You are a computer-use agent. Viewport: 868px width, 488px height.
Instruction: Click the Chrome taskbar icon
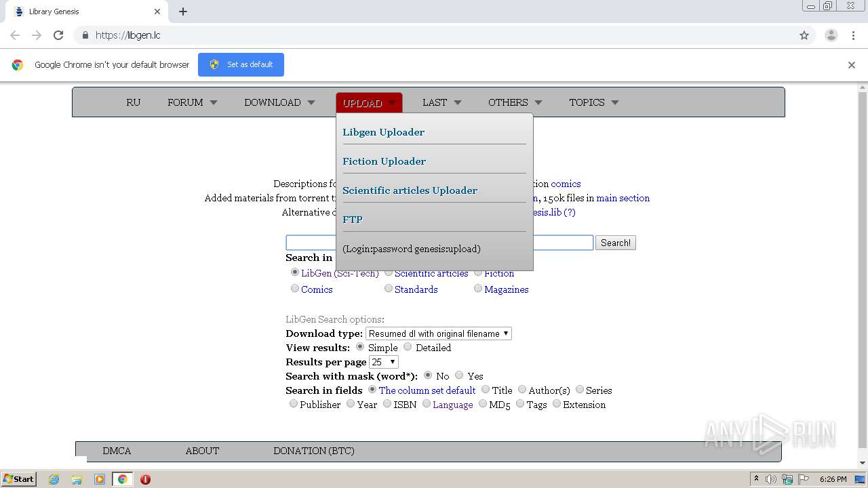(122, 479)
